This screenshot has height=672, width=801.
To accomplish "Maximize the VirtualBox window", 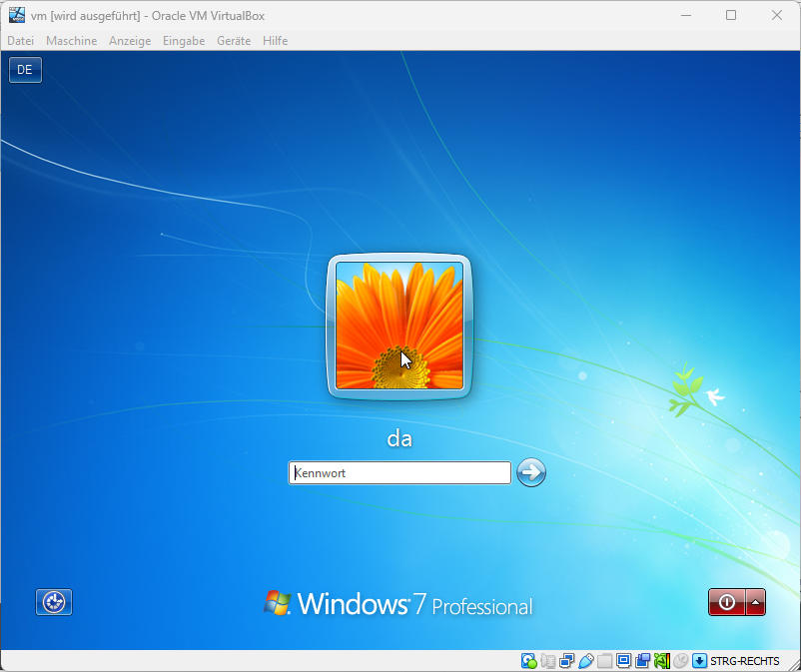I will pos(731,15).
